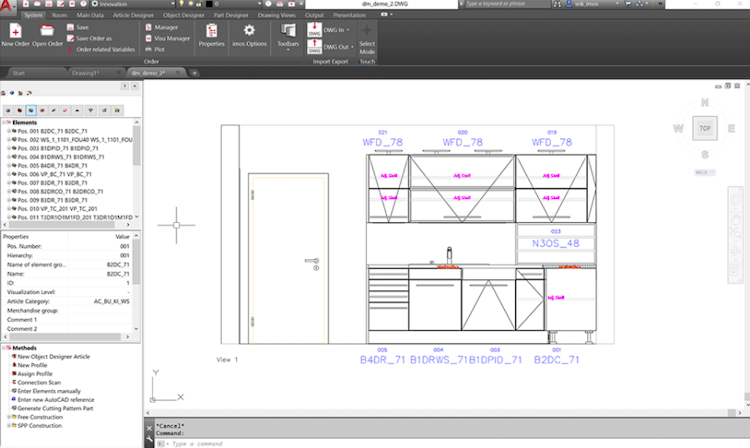Viewport: 750px width, 448px height.
Task: Click the black layer color swatch
Action: pos(209,4)
